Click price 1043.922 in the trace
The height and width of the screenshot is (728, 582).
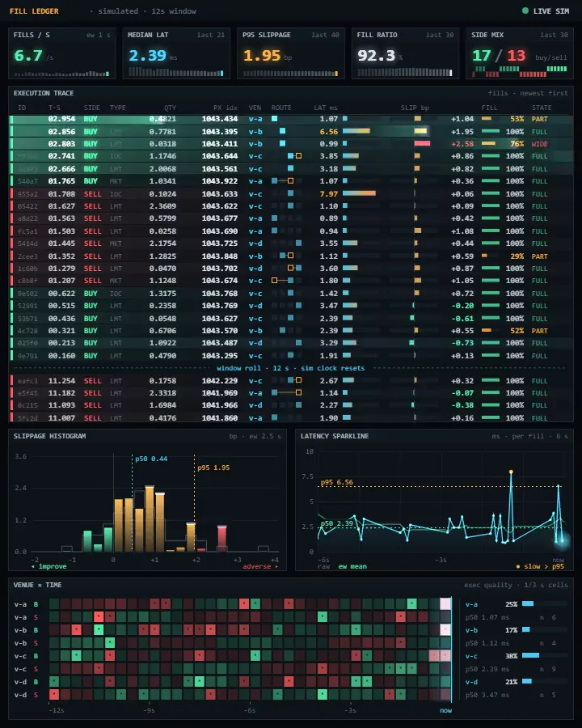220,181
